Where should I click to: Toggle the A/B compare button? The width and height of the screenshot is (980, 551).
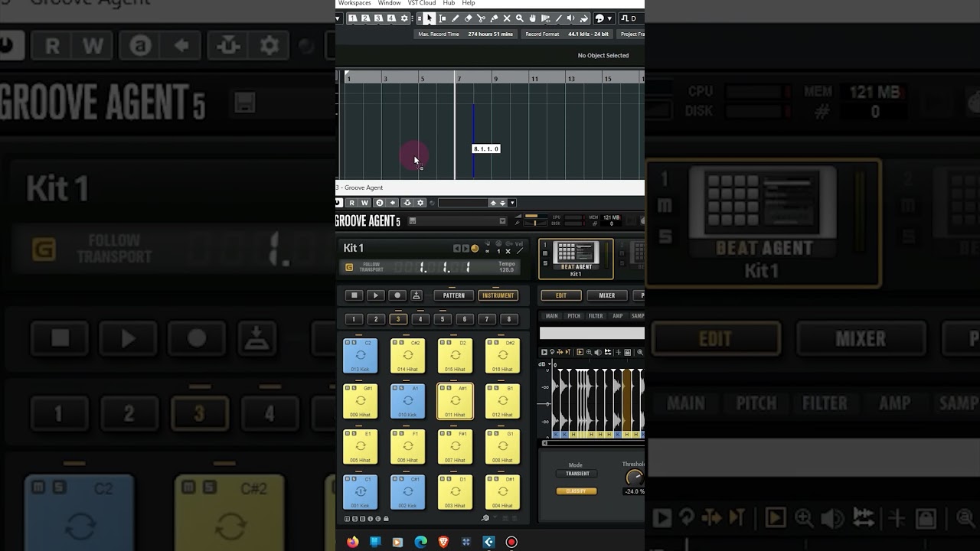pyautogui.click(x=380, y=203)
